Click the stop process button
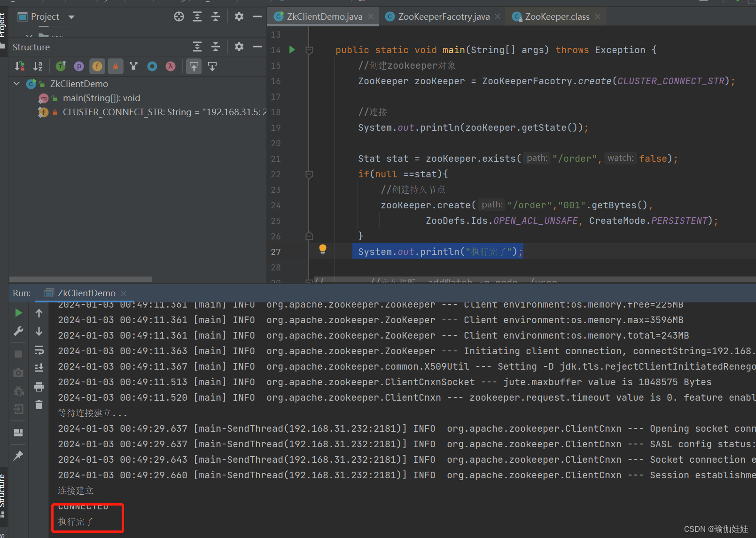 (18, 354)
